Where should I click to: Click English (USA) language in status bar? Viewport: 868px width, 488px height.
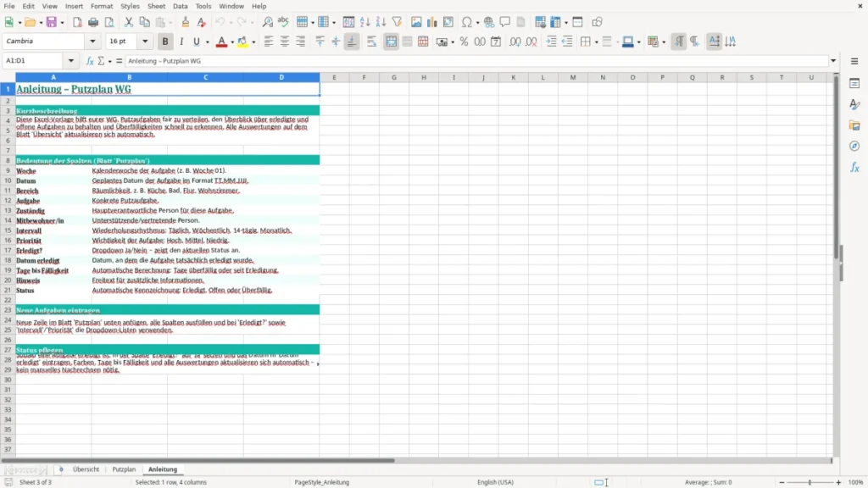[x=495, y=482]
